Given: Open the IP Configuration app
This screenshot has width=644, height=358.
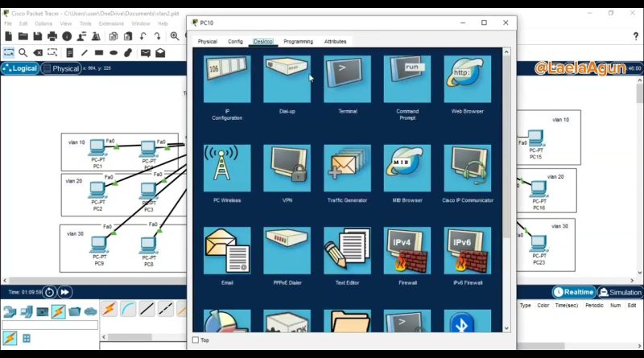Looking at the screenshot, I should (x=227, y=79).
